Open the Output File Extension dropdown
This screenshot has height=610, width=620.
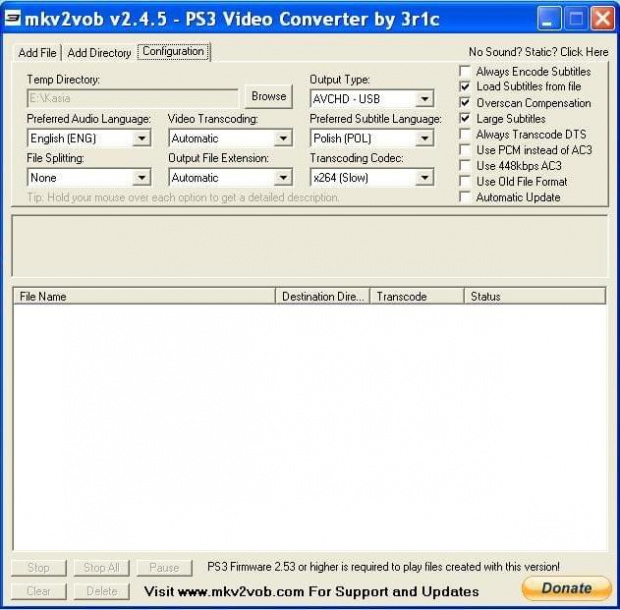pyautogui.click(x=231, y=178)
